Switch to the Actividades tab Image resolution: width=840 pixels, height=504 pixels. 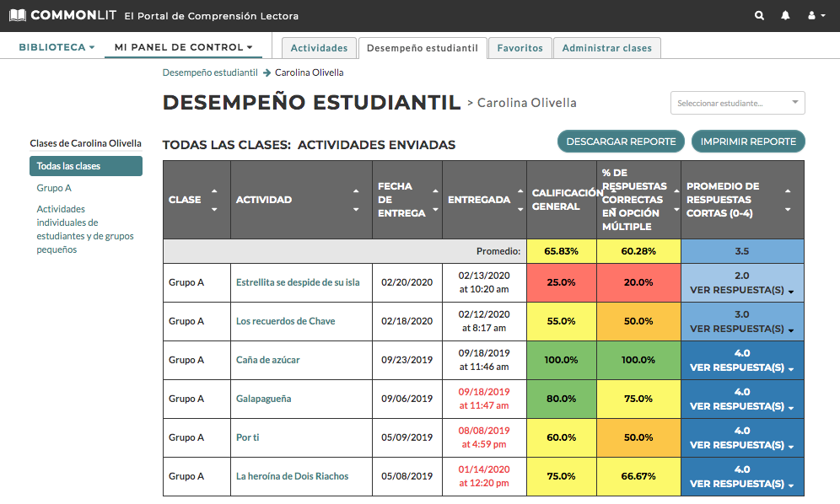tap(319, 48)
